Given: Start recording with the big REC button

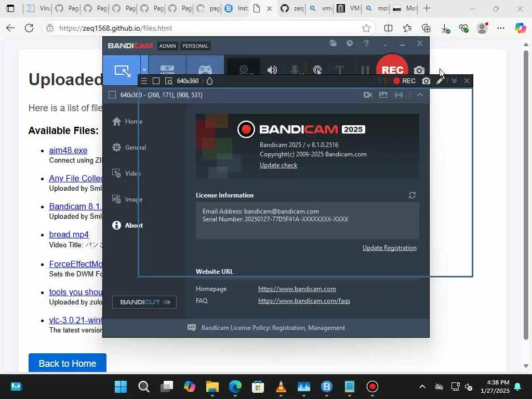Looking at the screenshot, I should (392, 68).
